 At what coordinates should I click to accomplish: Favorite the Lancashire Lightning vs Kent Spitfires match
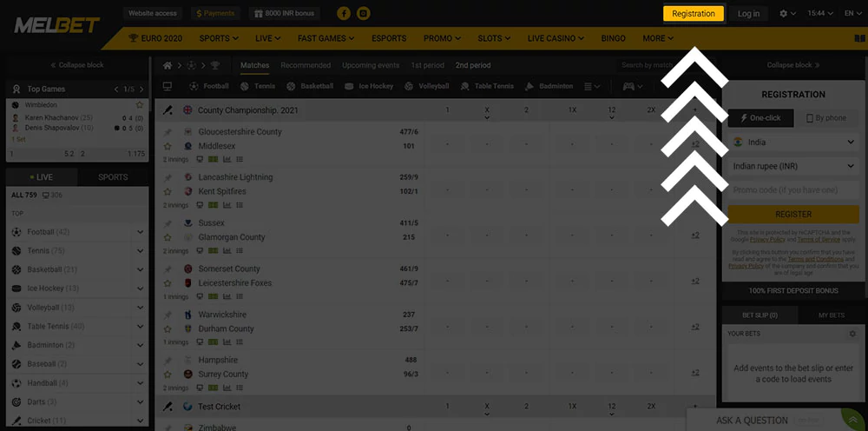(168, 192)
